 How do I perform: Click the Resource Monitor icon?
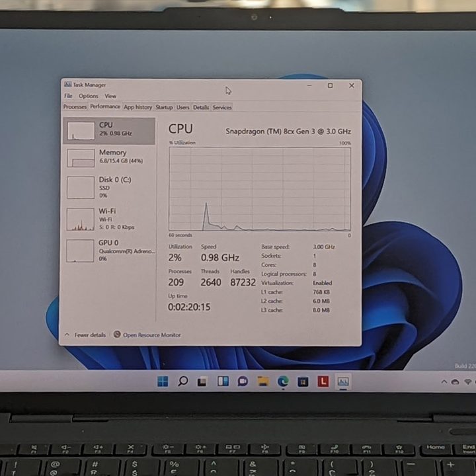[x=117, y=335]
